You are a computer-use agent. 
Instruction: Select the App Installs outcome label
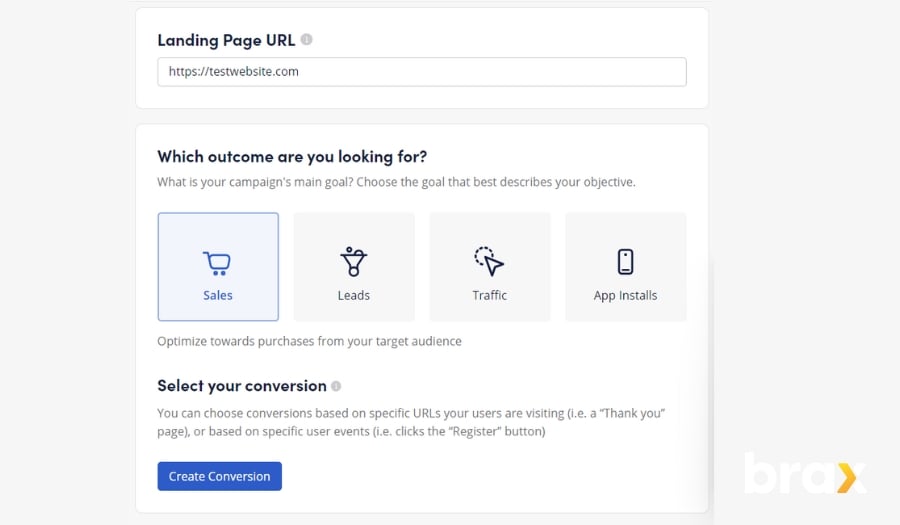625,295
